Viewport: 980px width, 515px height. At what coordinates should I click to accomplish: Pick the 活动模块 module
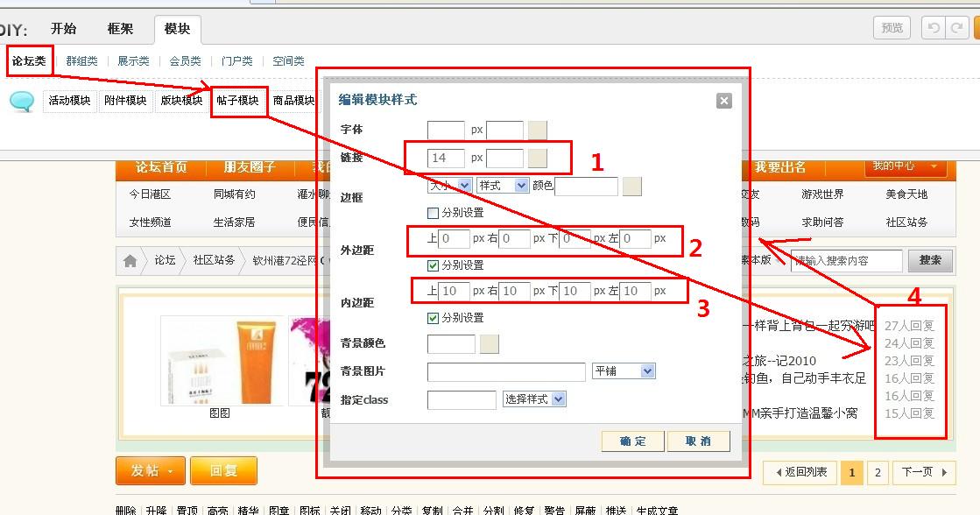click(69, 101)
